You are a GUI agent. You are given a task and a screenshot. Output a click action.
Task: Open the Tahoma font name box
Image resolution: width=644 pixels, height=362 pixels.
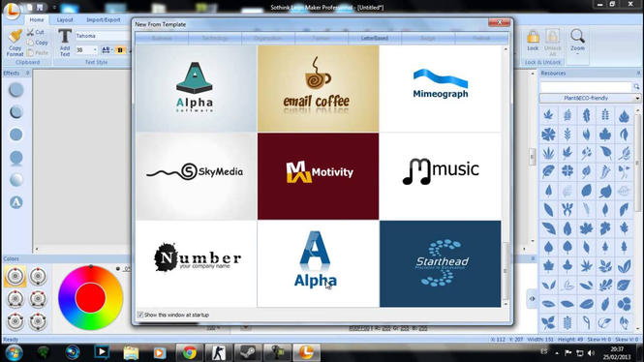pos(103,36)
